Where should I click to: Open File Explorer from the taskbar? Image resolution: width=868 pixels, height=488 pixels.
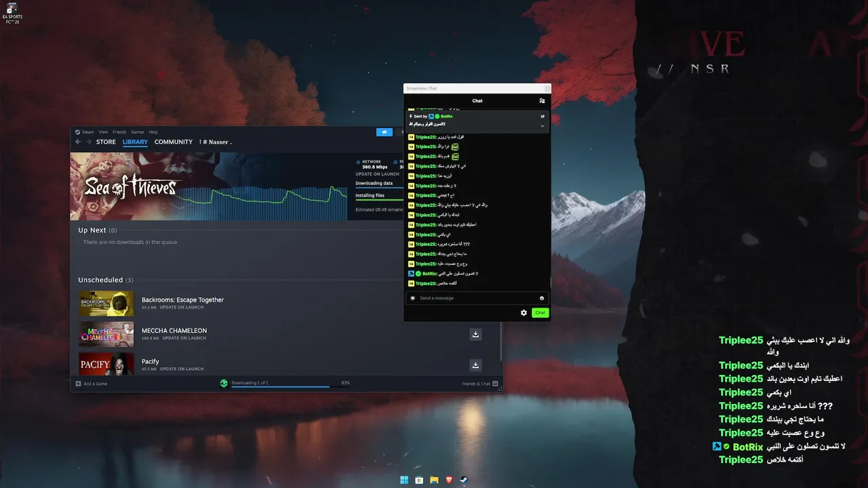pos(435,480)
